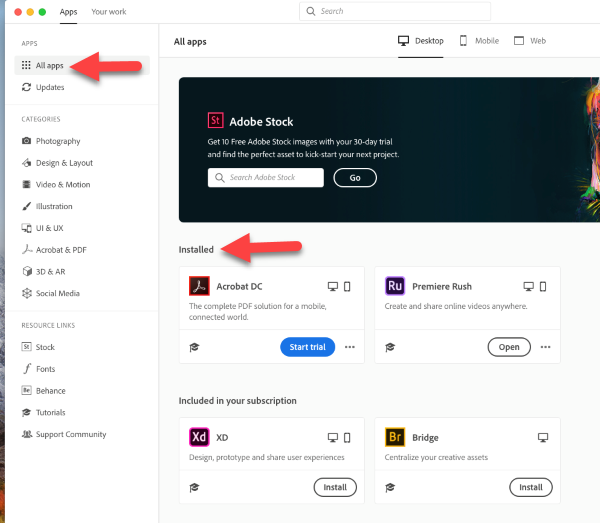
Task: Click the Photography camera icon
Action: click(26, 141)
